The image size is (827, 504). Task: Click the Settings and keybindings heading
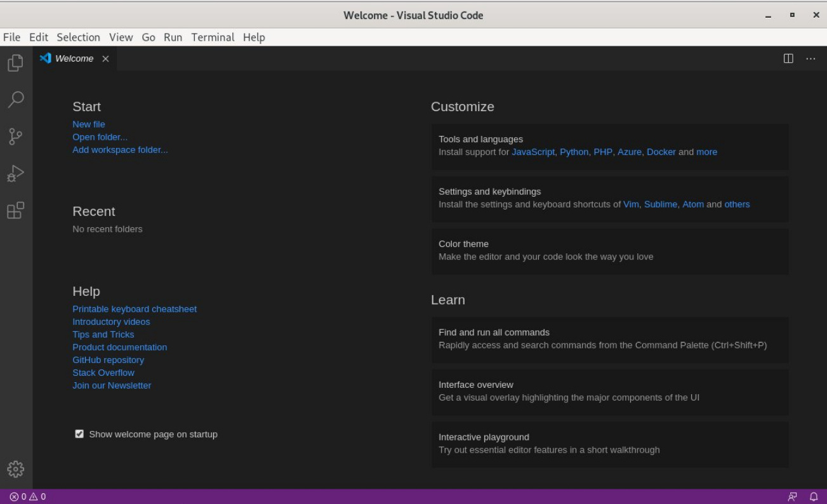[489, 192]
